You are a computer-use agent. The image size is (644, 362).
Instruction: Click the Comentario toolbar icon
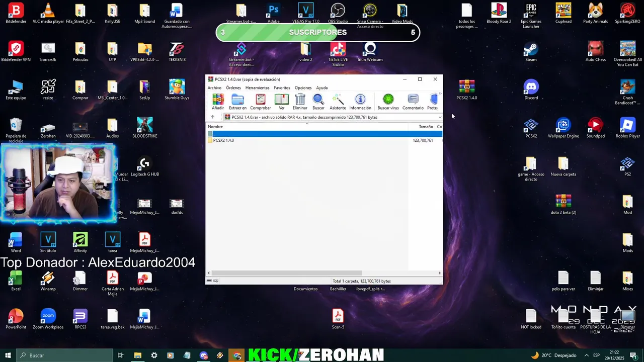413,102
